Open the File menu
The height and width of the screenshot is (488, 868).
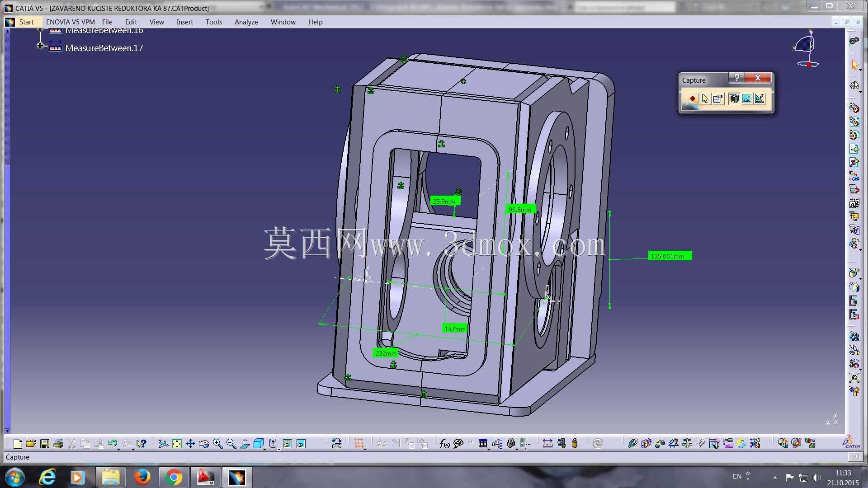coord(107,22)
